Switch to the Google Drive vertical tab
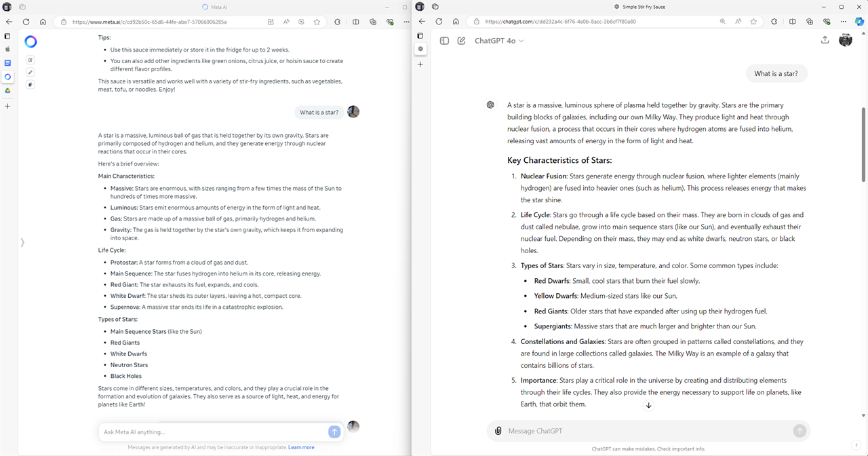Viewport: 868px width, 456px height. 7,90
